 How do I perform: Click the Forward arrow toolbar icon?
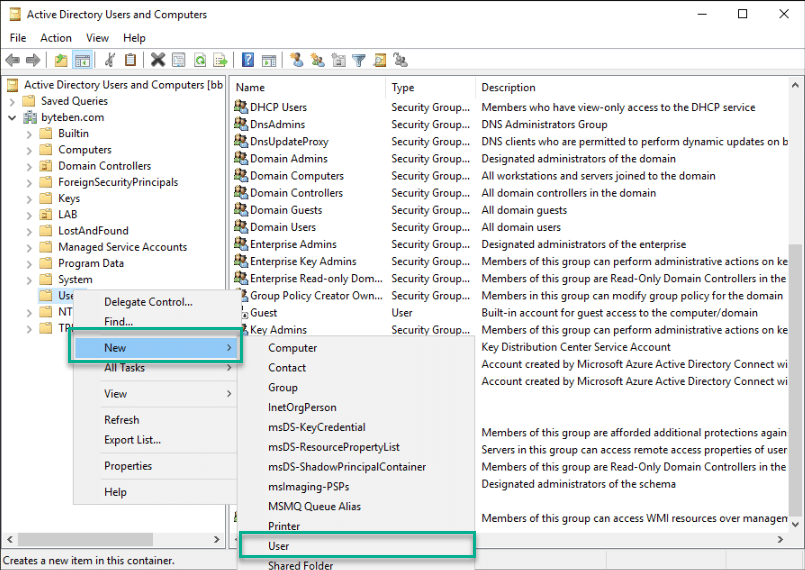pyautogui.click(x=33, y=61)
